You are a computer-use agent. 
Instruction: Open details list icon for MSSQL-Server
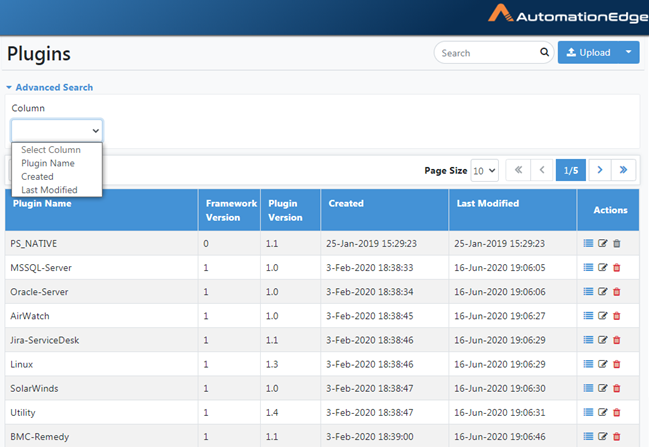pyautogui.click(x=588, y=267)
